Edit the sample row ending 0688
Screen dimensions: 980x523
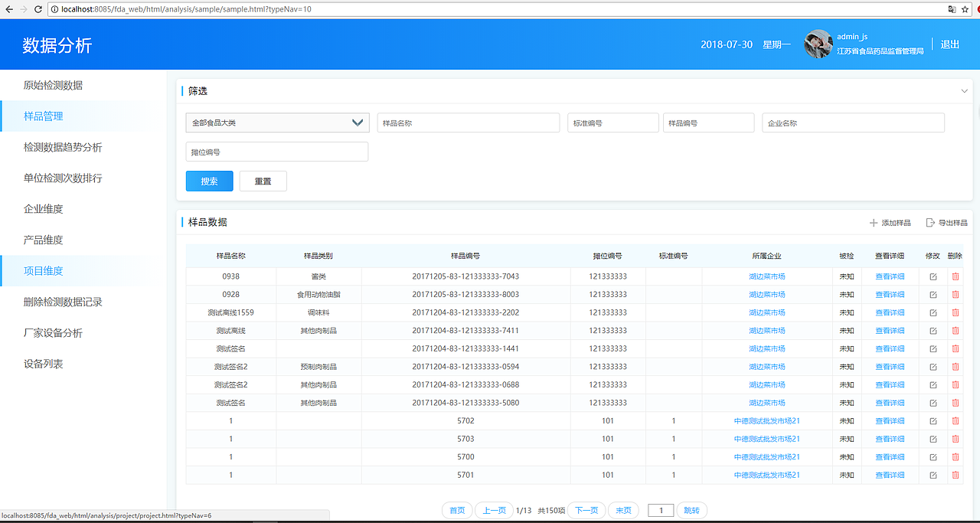point(933,384)
